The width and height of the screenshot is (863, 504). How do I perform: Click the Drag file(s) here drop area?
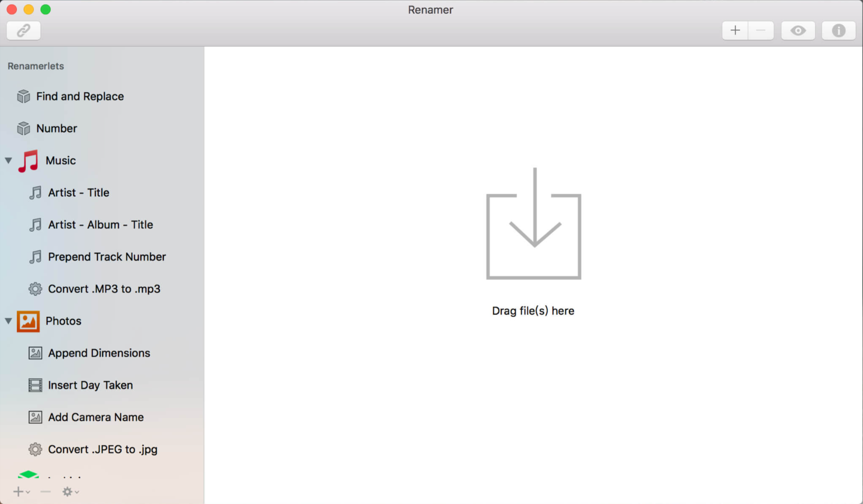[x=533, y=241]
